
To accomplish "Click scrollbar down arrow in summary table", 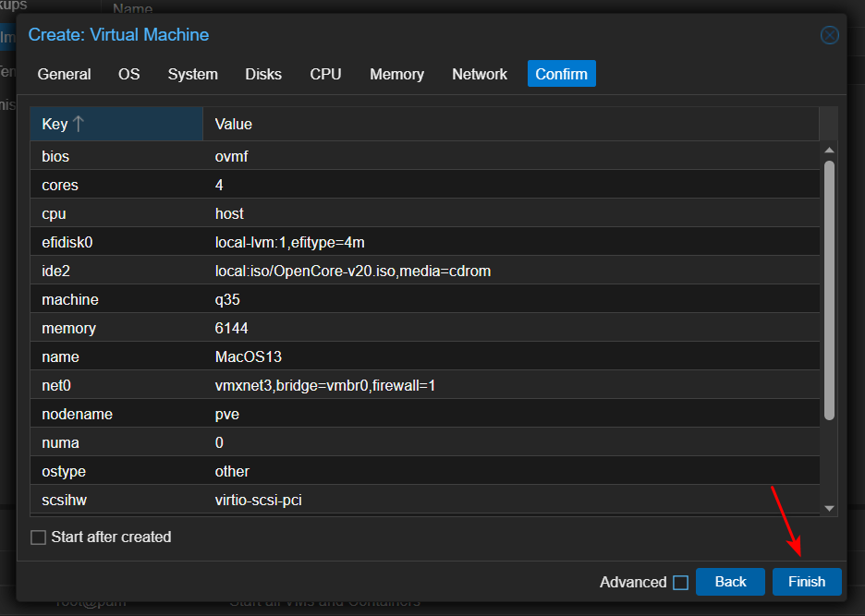I will 829,507.
